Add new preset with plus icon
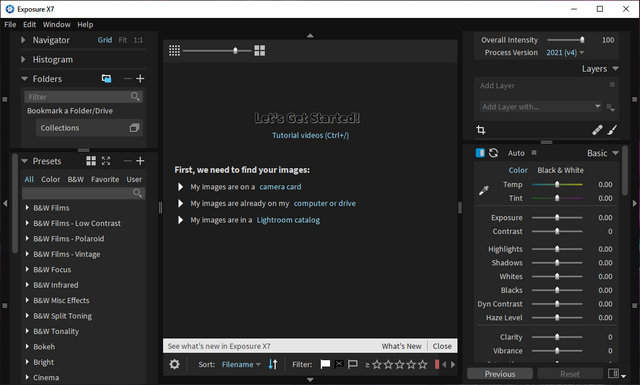Image resolution: width=640 pixels, height=385 pixels. [140, 161]
